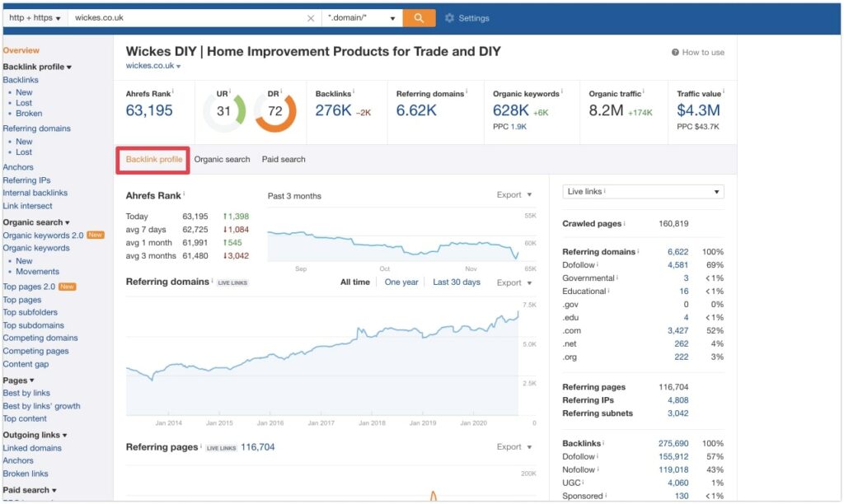This screenshot has height=504, width=844.
Task: Click the $4.3M Traffic value metric
Action: [698, 110]
